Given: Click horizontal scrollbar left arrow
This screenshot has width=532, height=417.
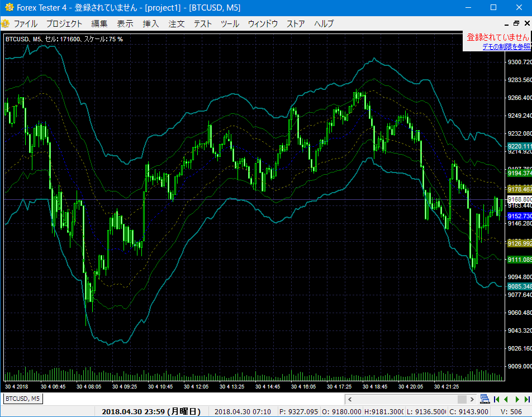Looking at the screenshot, I should (x=350, y=399).
